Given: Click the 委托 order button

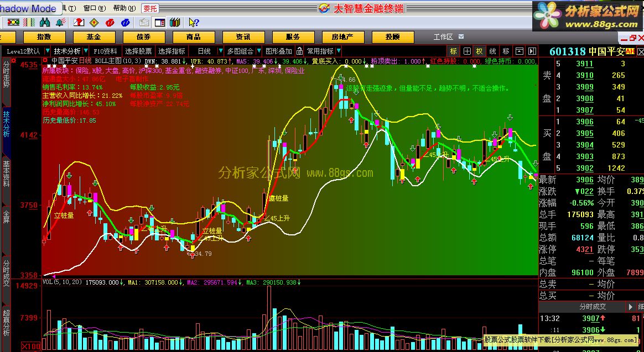Looking at the screenshot, I should (150, 8).
